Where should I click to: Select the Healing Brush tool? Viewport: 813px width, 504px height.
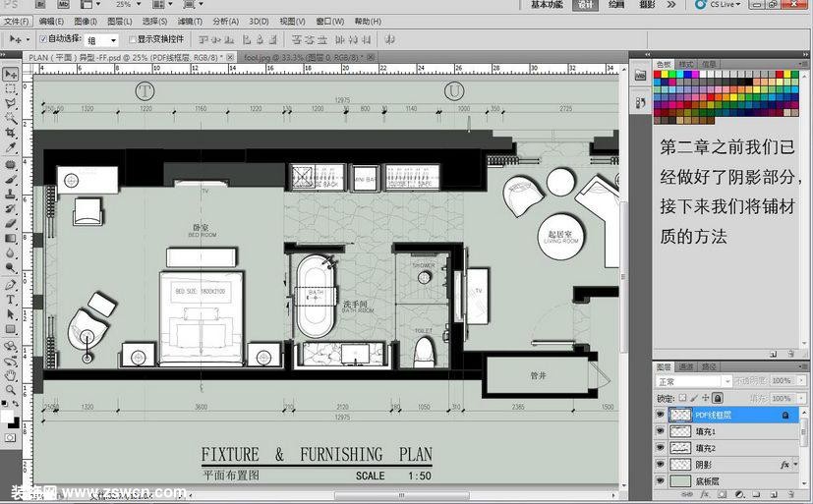11,165
